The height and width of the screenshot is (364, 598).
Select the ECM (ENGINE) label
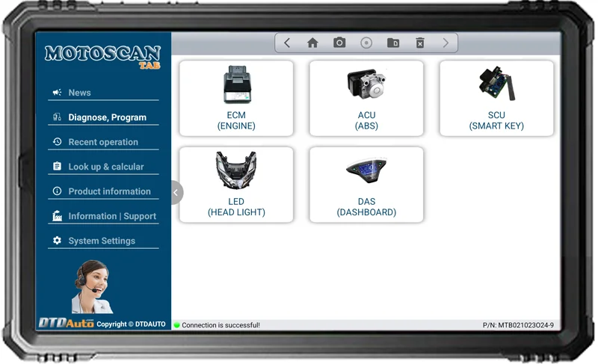pyautogui.click(x=236, y=120)
